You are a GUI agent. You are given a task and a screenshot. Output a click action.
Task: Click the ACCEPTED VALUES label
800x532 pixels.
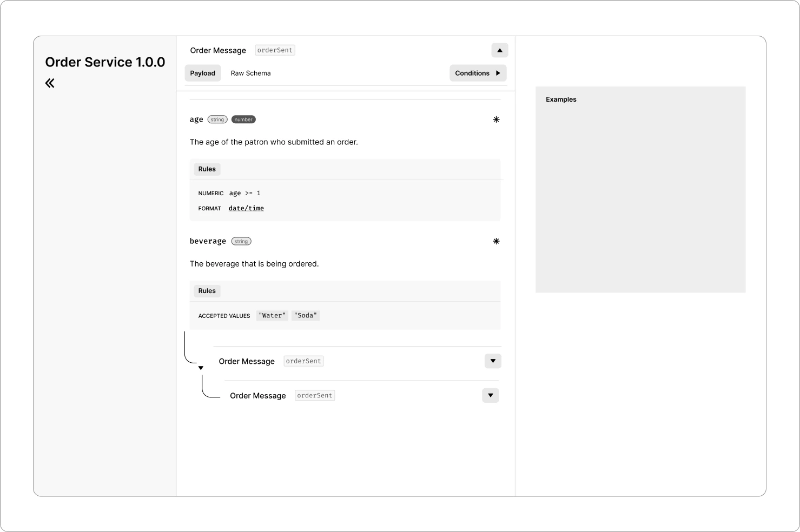(224, 316)
